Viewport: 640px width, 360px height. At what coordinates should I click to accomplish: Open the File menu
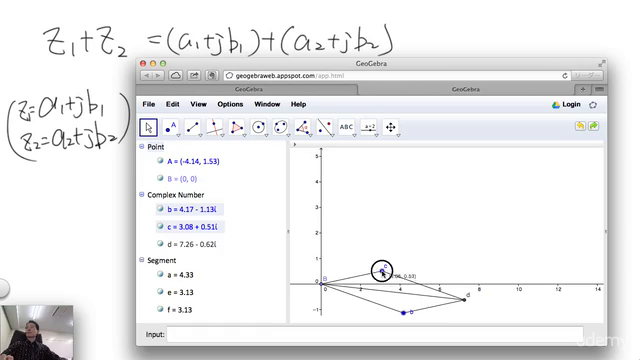click(149, 104)
